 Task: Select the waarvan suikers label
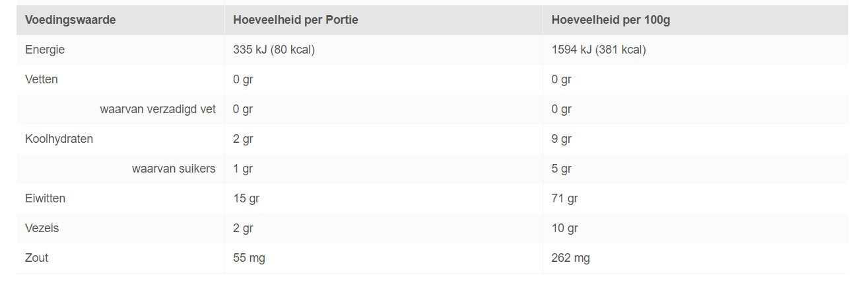pos(174,169)
